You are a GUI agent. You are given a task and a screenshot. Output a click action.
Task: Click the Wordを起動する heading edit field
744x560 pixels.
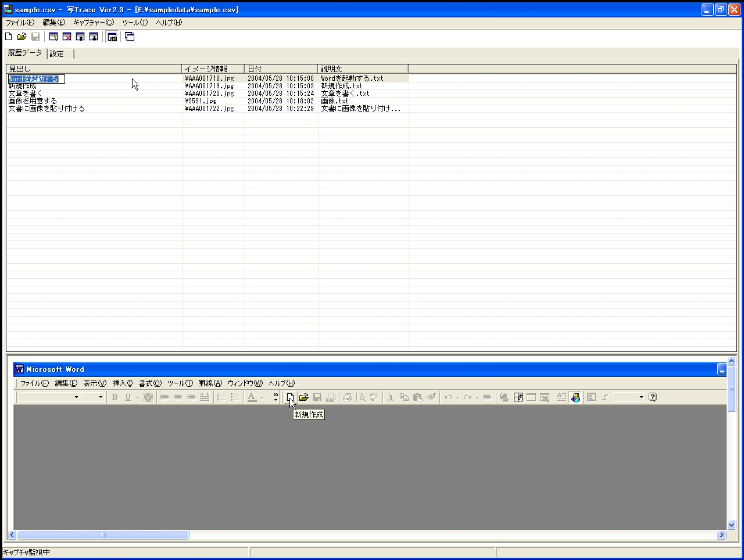(x=36, y=78)
